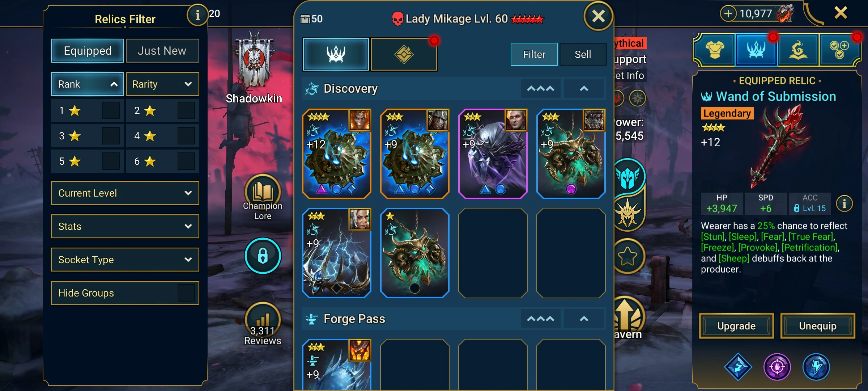Click the Upgrade button
The image size is (868, 391).
point(736,326)
